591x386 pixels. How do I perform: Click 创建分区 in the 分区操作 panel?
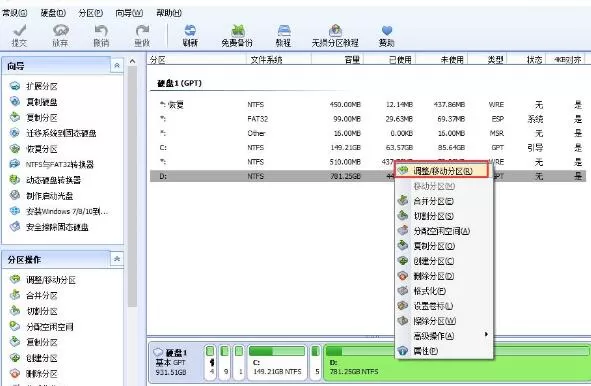coord(34,358)
